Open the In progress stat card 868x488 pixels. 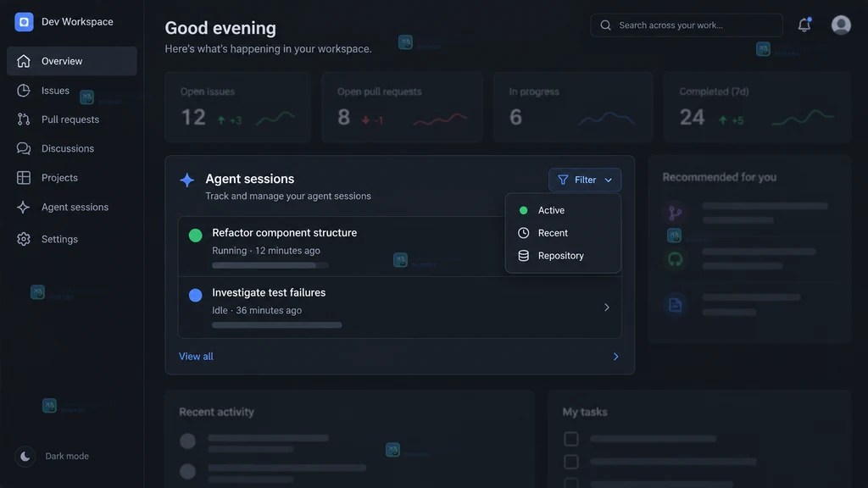(x=573, y=108)
